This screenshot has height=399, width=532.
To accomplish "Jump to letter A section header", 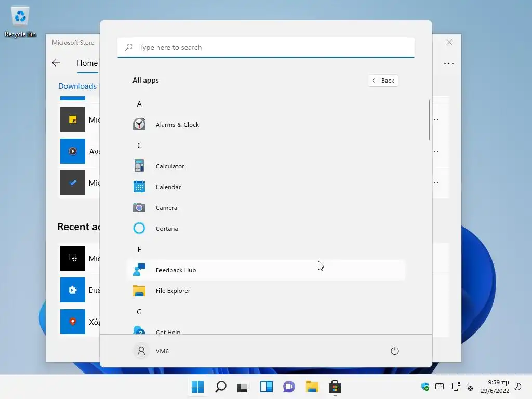I will point(139,104).
